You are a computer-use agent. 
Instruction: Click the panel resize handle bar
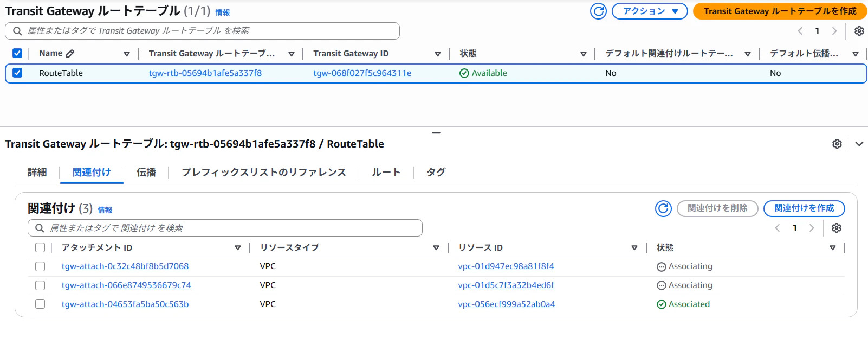pos(436,133)
